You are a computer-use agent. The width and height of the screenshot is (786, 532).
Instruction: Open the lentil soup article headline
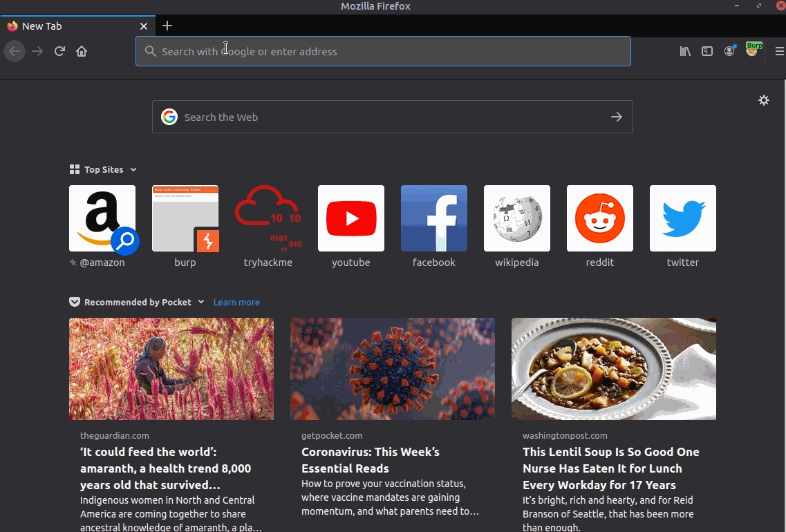(x=611, y=468)
